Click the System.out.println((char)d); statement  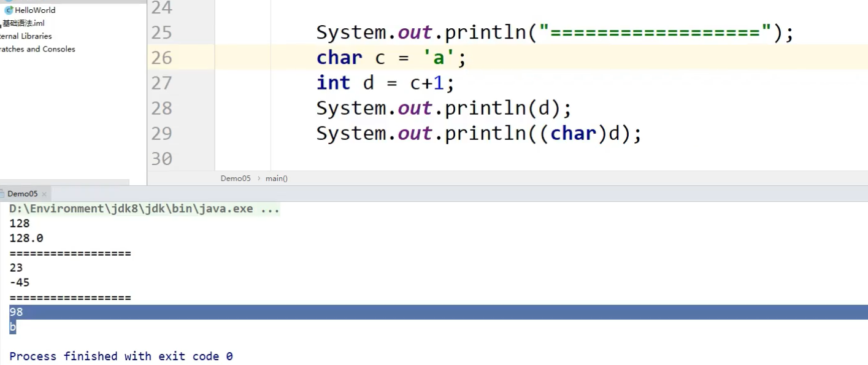point(479,133)
